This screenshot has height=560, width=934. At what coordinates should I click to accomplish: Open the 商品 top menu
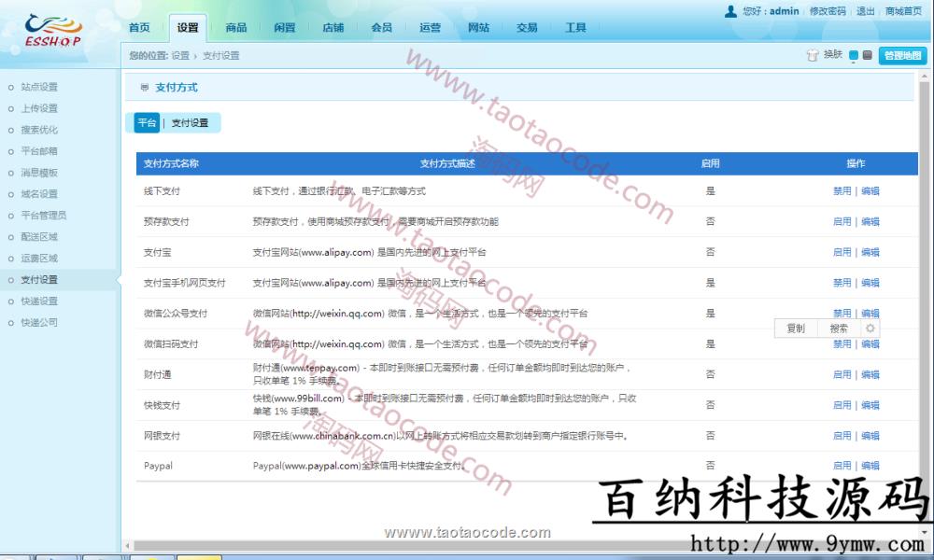(236, 28)
